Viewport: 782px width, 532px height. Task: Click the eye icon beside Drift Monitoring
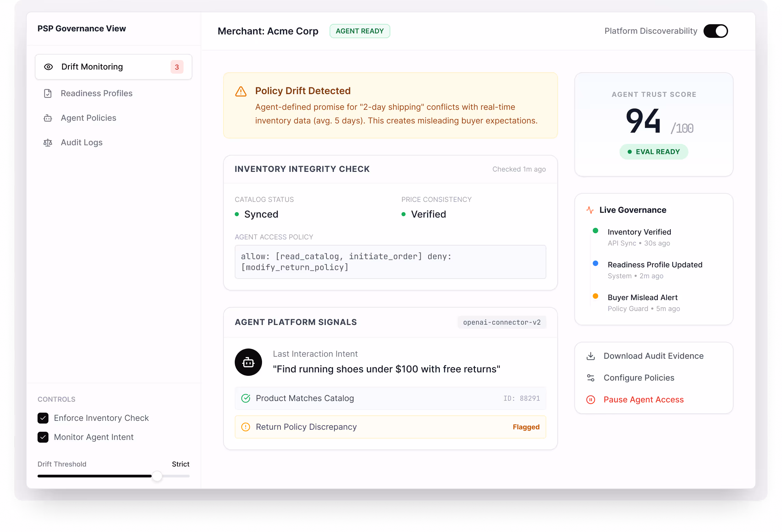pyautogui.click(x=48, y=67)
